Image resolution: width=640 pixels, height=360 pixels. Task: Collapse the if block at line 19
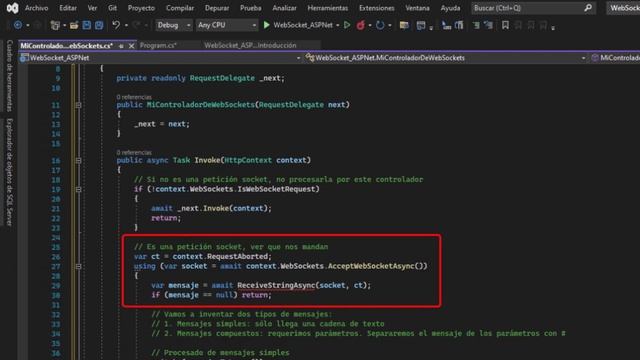78,190
